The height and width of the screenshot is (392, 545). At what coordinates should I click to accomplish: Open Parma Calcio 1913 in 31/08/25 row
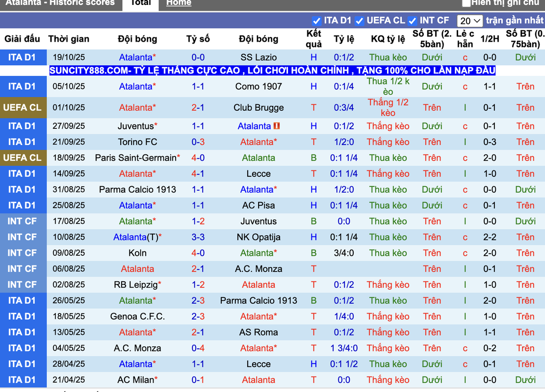[137, 190]
